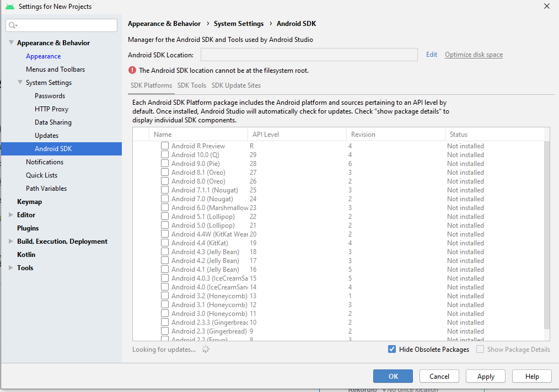Open Data Sharing settings
Screen dimensions: 559x392
coord(53,122)
